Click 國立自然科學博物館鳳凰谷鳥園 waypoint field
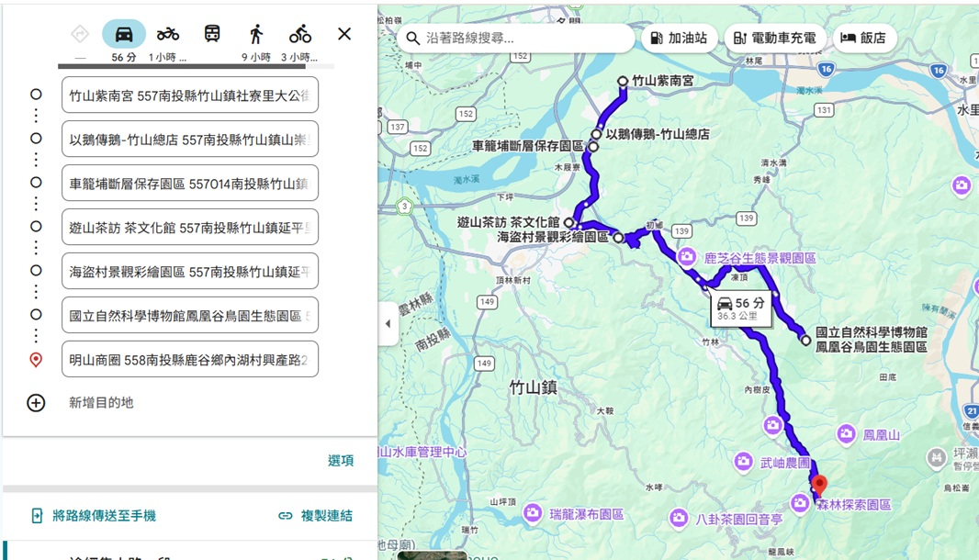This screenshot has height=560, width=979. (190, 316)
